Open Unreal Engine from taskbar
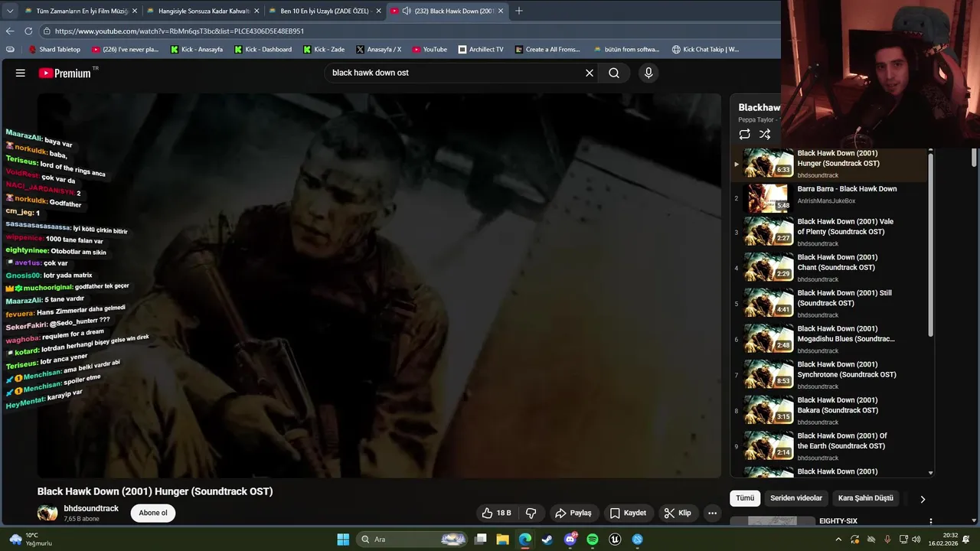 [615, 540]
